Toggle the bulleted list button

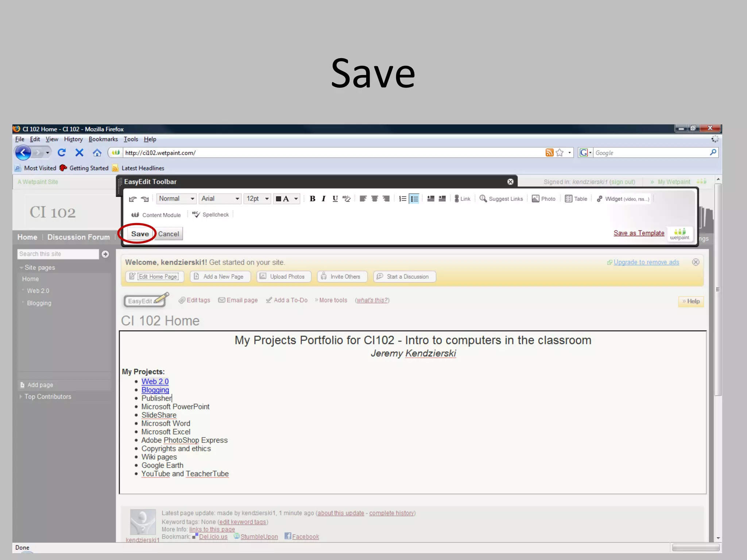(414, 199)
